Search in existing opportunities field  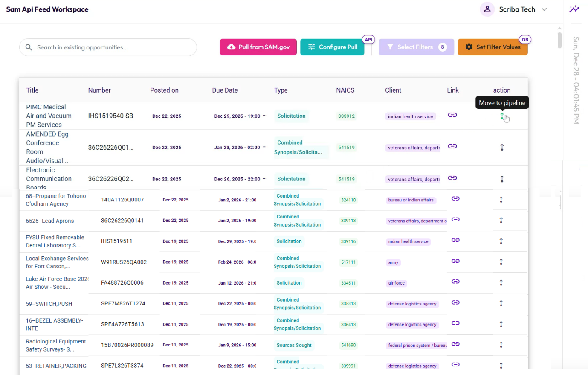[108, 47]
